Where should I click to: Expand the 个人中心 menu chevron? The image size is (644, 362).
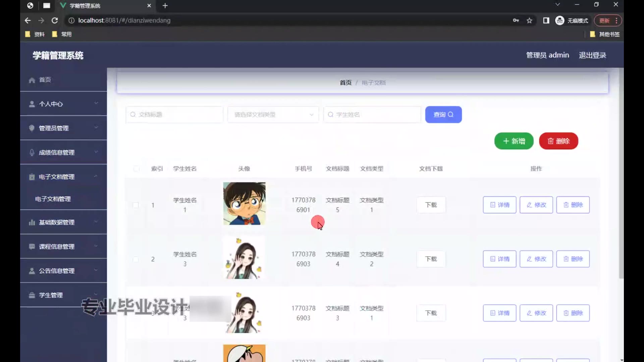pos(96,103)
